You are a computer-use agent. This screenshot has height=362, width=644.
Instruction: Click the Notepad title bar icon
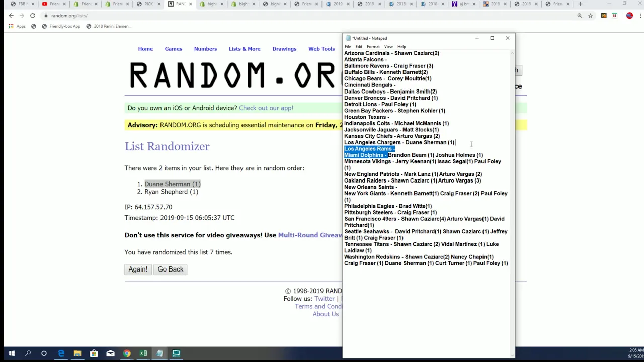(348, 38)
